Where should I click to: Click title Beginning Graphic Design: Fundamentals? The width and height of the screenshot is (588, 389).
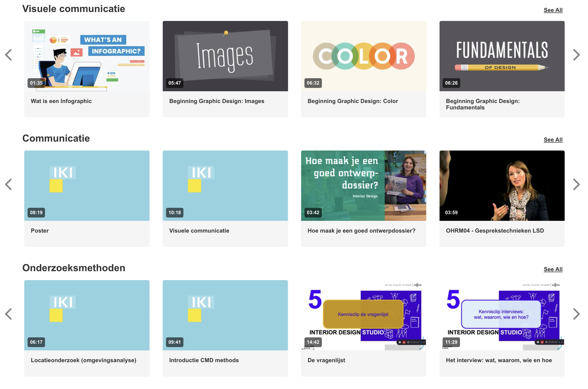483,104
